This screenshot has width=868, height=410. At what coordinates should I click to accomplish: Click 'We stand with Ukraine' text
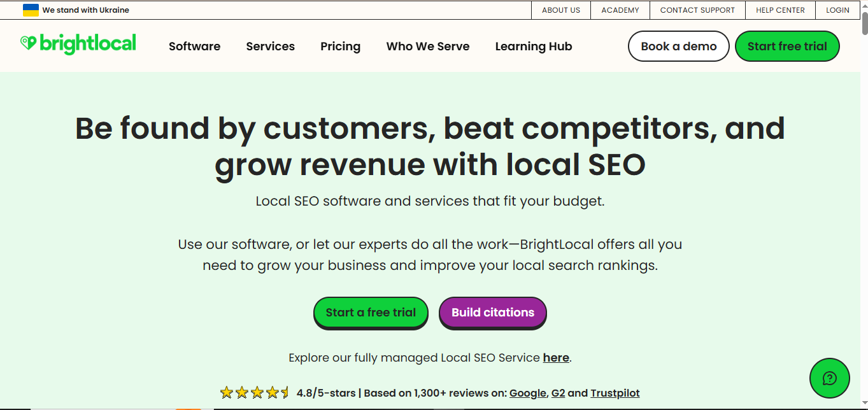pos(86,10)
